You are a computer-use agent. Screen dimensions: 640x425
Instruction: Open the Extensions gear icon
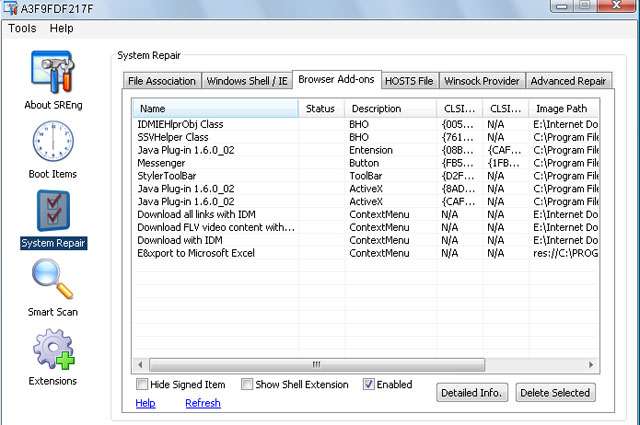click(52, 349)
